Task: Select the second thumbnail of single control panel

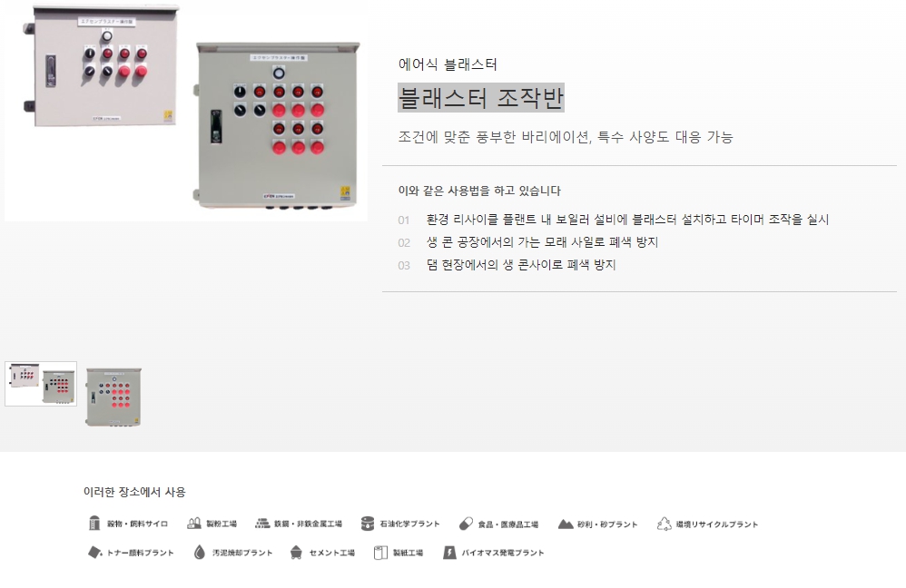Action: click(x=113, y=397)
